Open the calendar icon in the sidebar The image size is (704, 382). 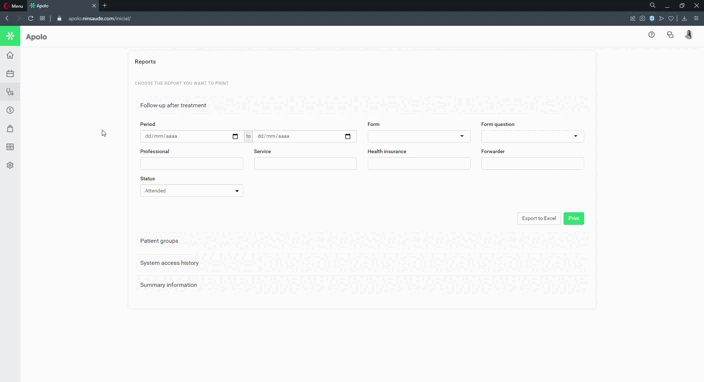10,74
